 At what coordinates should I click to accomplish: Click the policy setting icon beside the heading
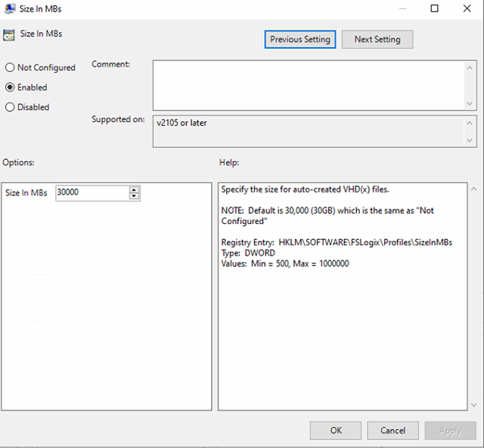(9, 35)
